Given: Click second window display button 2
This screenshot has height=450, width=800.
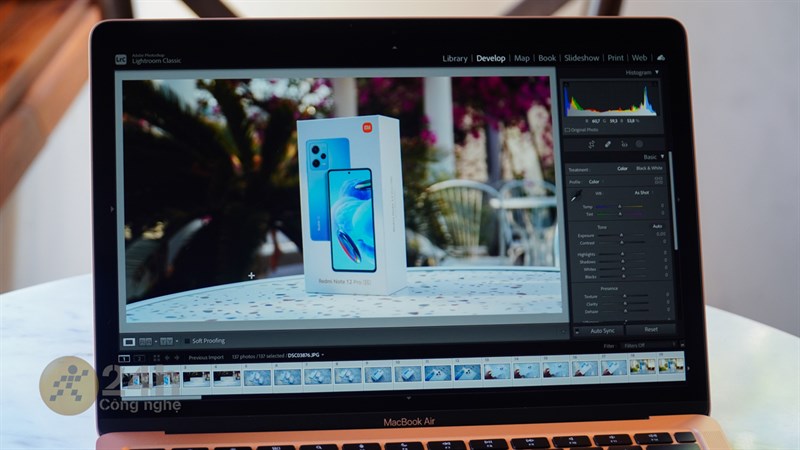Looking at the screenshot, I should coord(139,358).
